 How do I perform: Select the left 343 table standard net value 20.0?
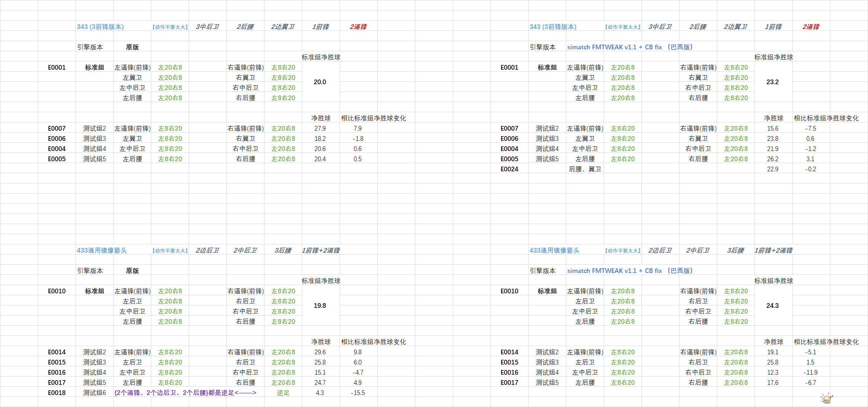click(320, 82)
